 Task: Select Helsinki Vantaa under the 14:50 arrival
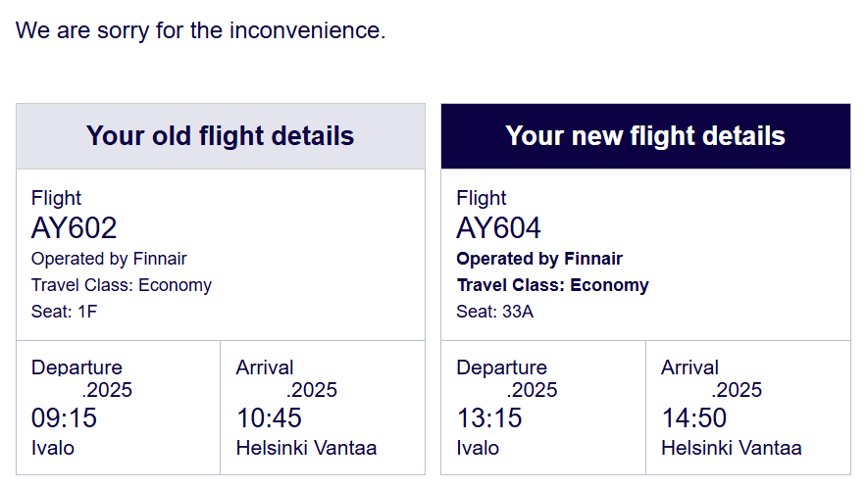click(x=732, y=448)
